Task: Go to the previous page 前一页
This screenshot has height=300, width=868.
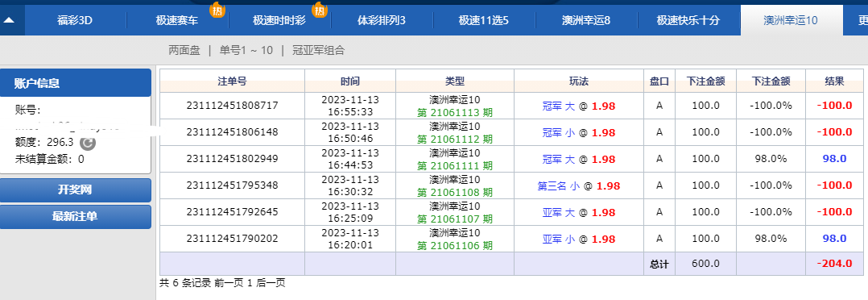Action: click(x=229, y=283)
